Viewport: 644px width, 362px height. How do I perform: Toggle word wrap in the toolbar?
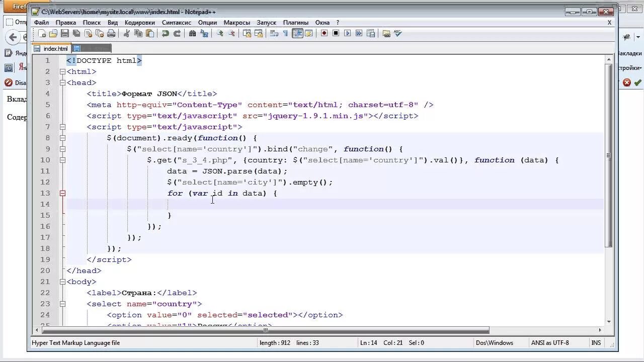pos(274,34)
